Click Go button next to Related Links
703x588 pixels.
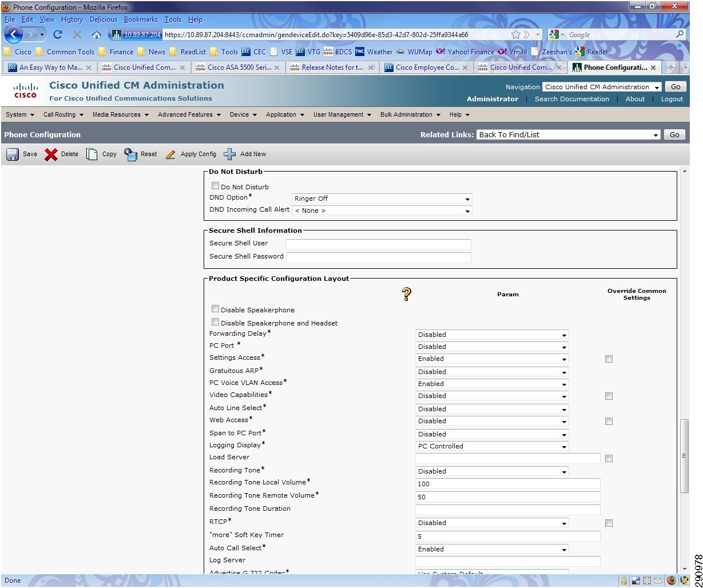tap(674, 135)
